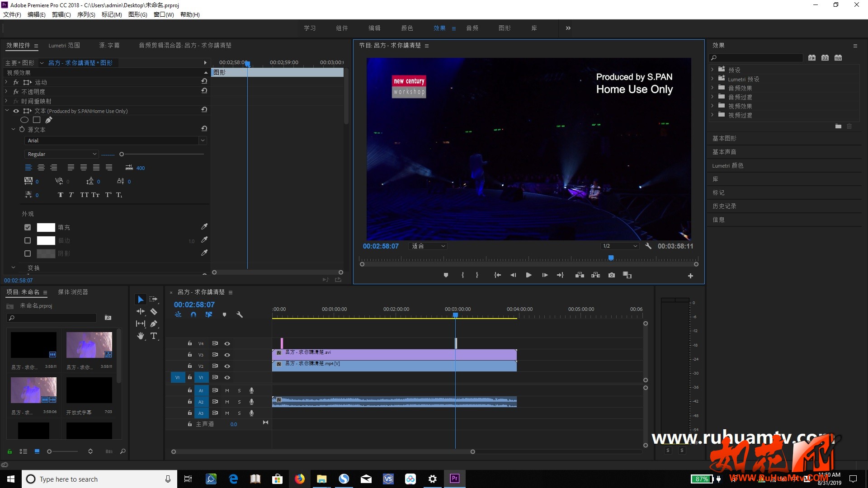Toggle text layer visibility eye in Effect Controls
Image resolution: width=868 pixels, height=488 pixels.
[x=16, y=111]
